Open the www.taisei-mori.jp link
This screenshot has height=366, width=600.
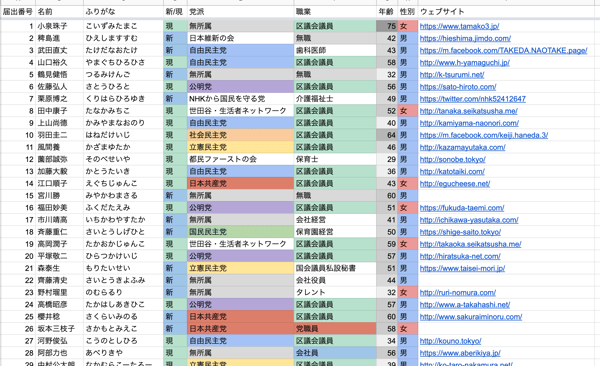click(462, 268)
